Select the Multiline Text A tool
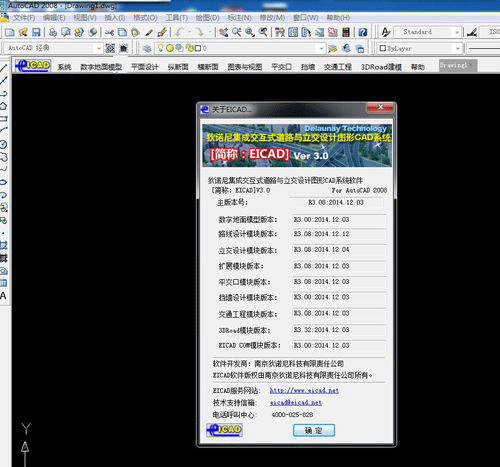The width and height of the screenshot is (500, 467). 3,296
